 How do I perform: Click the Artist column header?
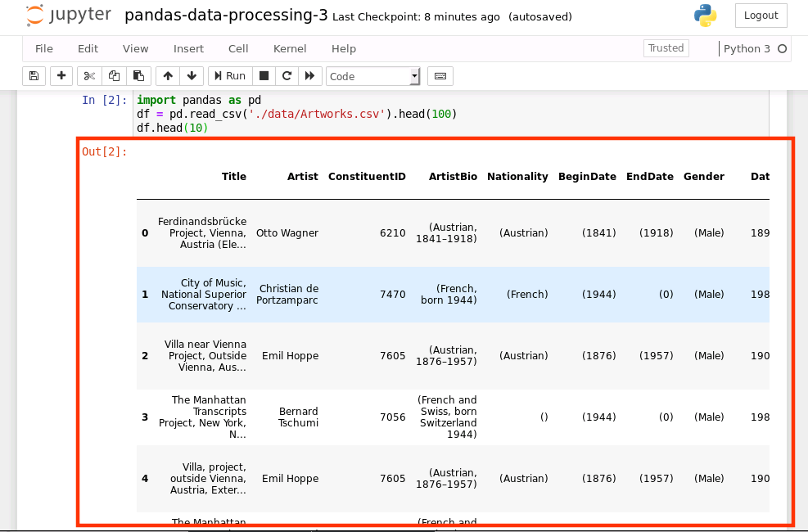point(302,177)
